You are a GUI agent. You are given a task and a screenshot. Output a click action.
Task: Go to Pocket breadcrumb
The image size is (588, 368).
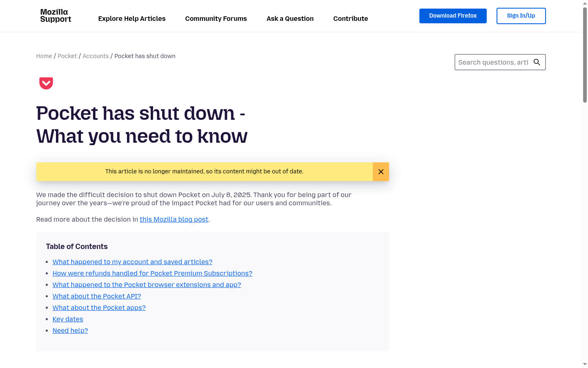pyautogui.click(x=67, y=56)
